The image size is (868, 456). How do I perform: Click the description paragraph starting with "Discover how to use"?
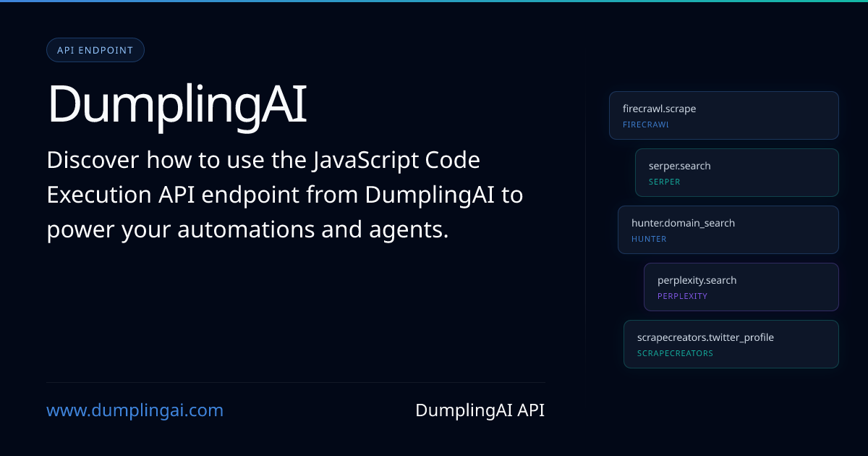tap(285, 195)
